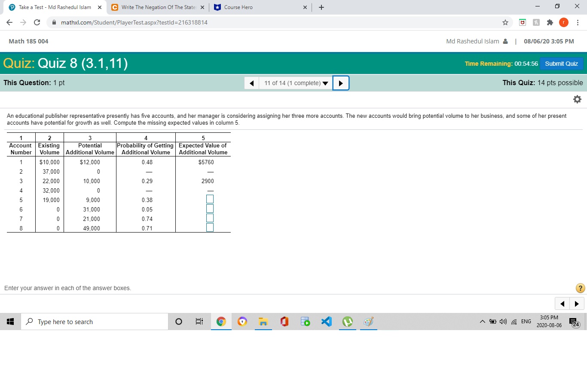Go to previous question using top arrow
This screenshot has width=587, height=392.
pos(251,83)
